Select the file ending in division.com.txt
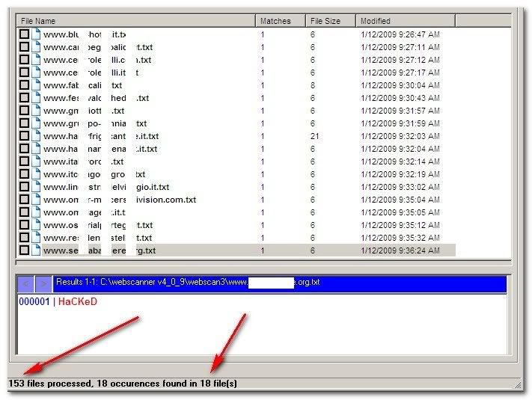 tap(120, 200)
